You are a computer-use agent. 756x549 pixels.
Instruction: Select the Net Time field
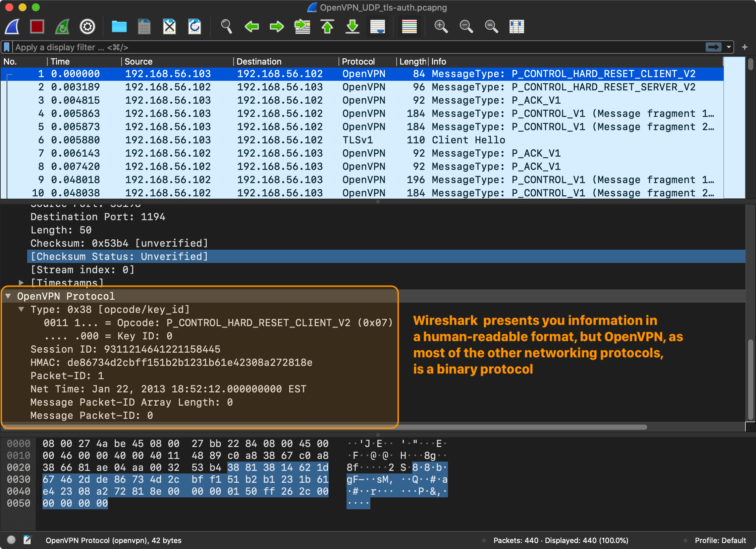[x=168, y=389]
